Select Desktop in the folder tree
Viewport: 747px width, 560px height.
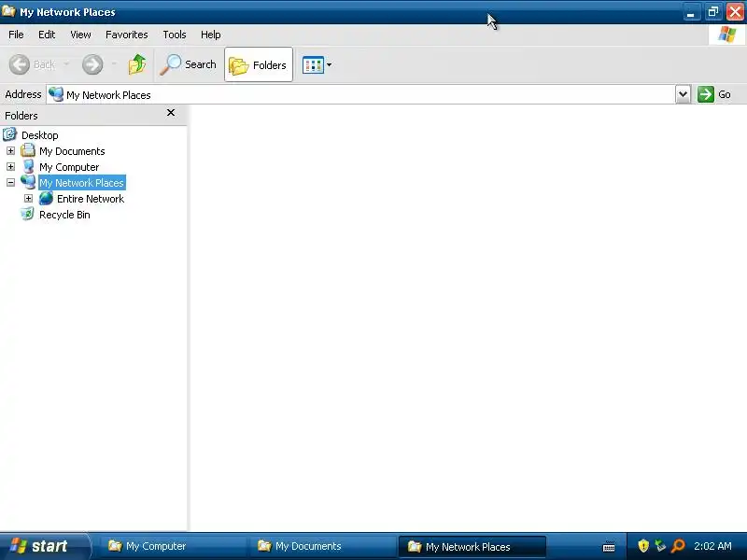click(39, 135)
